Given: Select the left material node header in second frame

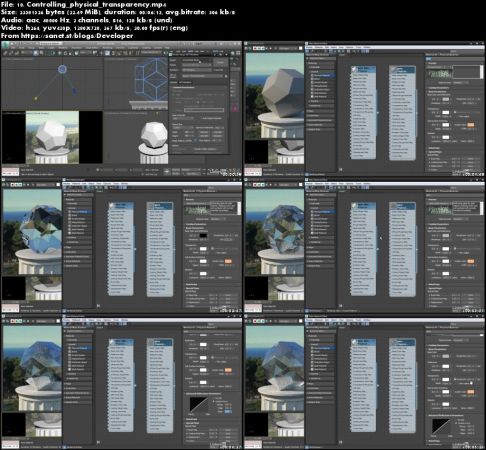Looking at the screenshot, I should coord(364,69).
